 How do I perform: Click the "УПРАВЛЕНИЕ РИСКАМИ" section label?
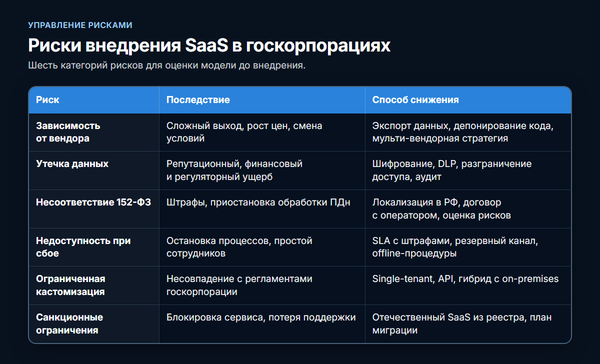coord(80,25)
